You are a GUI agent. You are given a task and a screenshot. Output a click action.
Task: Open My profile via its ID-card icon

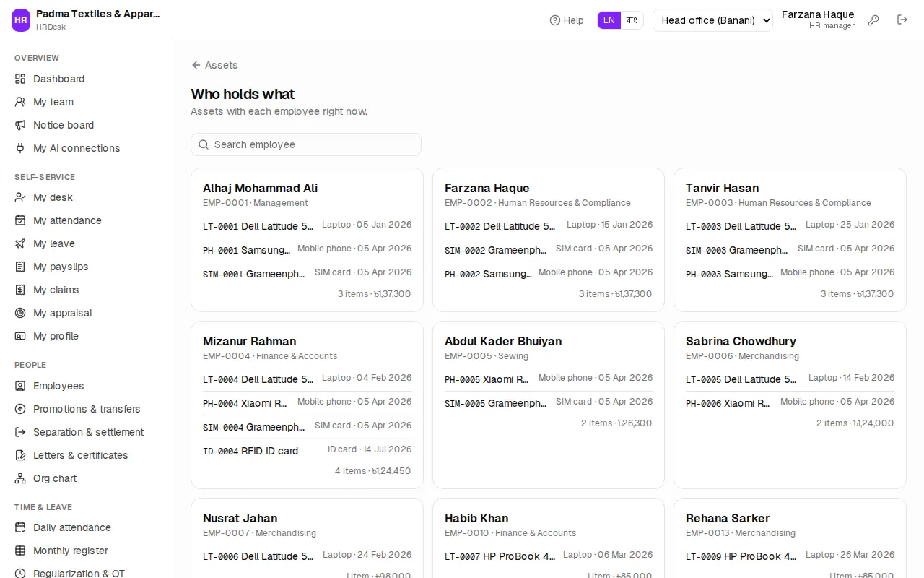[20, 336]
